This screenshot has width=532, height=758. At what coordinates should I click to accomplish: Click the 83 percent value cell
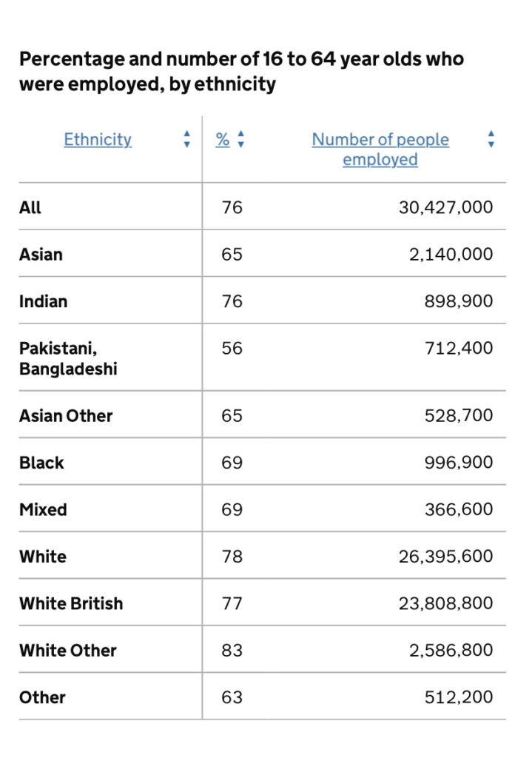[232, 650]
